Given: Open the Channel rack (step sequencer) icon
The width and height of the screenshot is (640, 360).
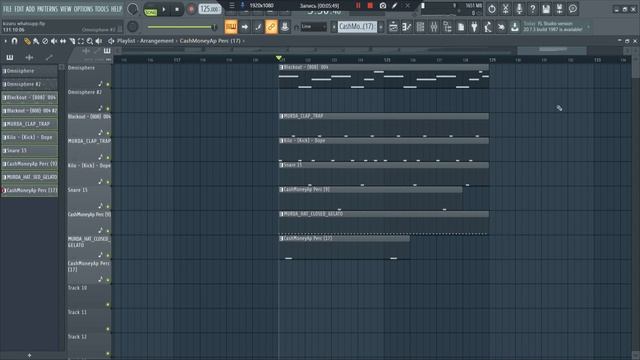Looking at the screenshot, I should (420, 27).
